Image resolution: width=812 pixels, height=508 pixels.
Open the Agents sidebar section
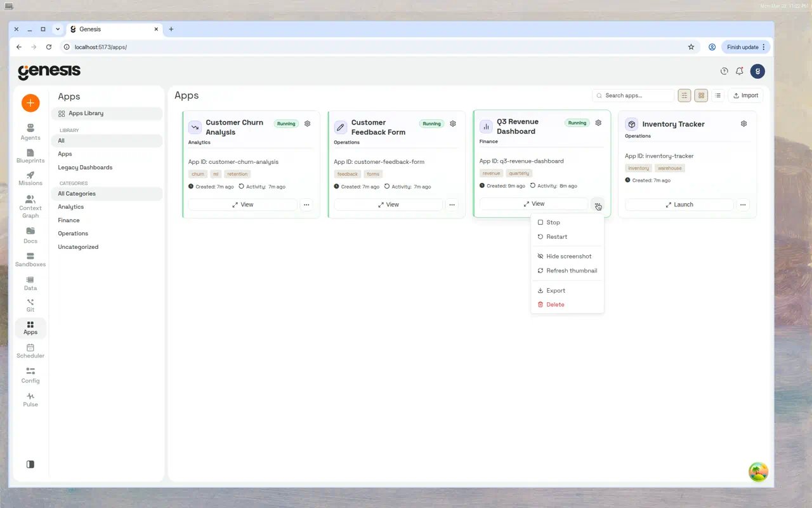[x=30, y=132]
